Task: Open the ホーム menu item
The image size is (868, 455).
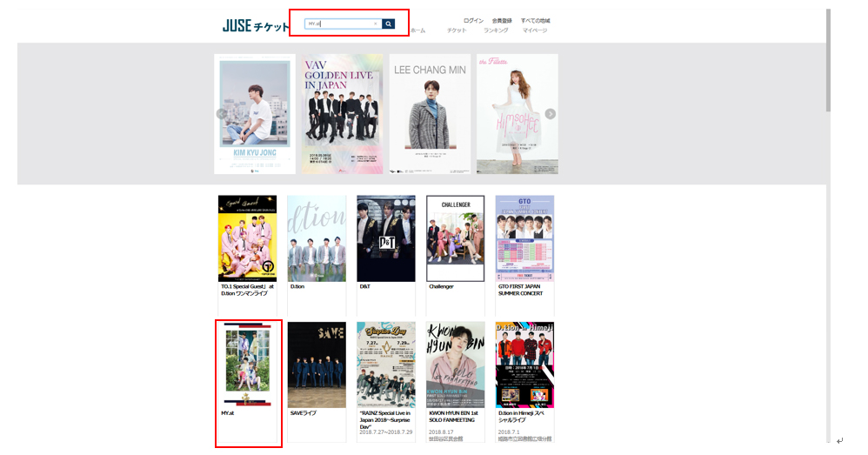Action: 418,30
